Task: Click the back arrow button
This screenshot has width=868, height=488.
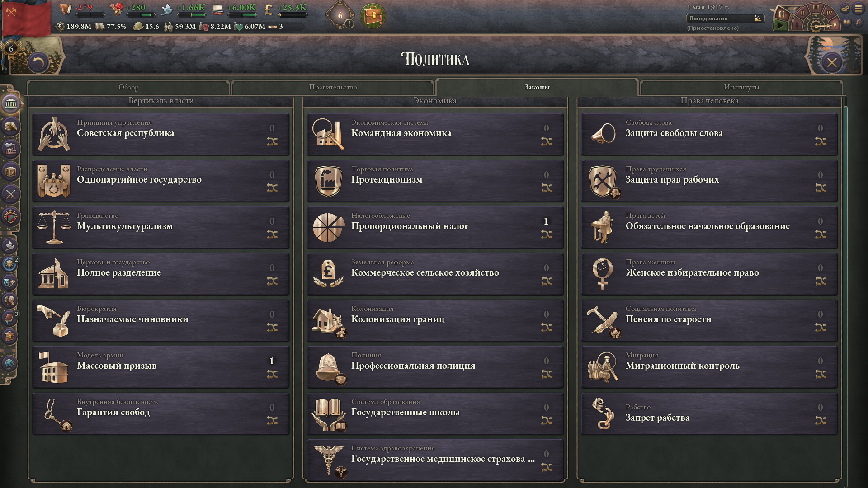Action: point(38,62)
